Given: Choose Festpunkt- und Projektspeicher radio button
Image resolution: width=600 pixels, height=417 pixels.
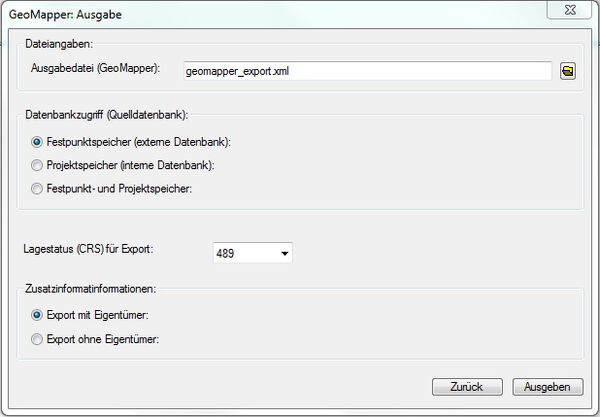Looking at the screenshot, I should 37,188.
